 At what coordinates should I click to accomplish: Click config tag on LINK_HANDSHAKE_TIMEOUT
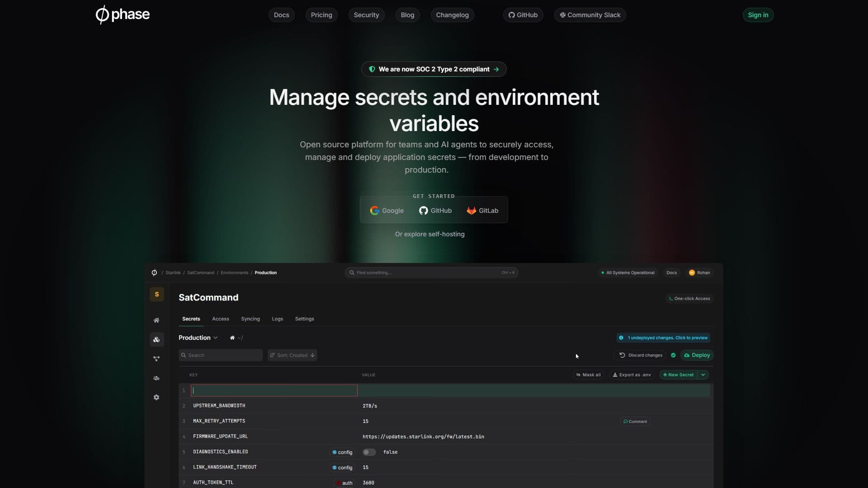342,468
